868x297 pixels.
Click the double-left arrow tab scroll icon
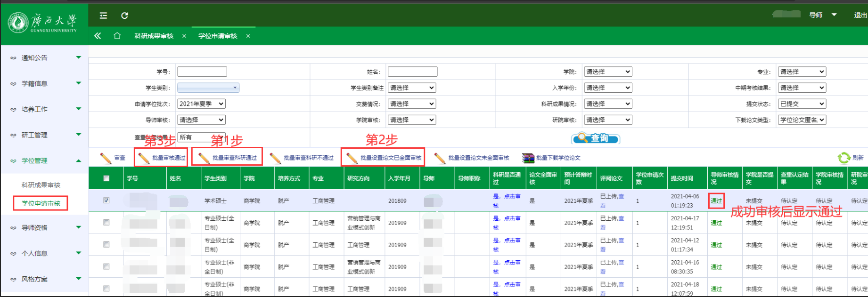98,36
